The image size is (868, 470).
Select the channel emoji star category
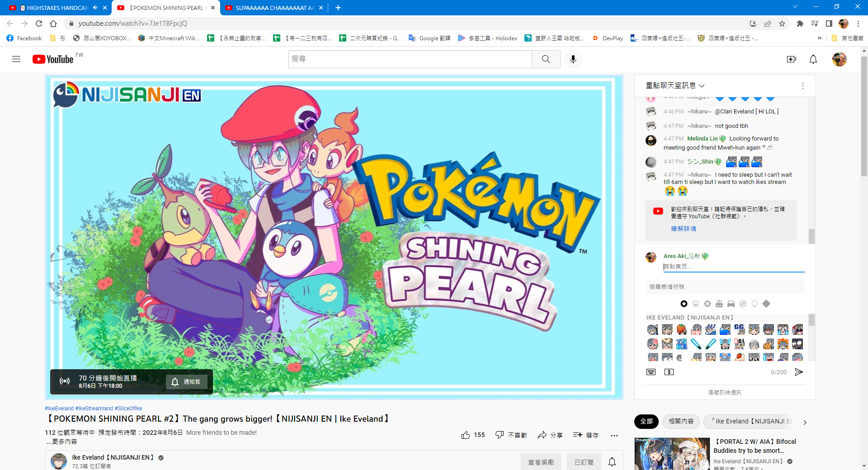tap(684, 304)
